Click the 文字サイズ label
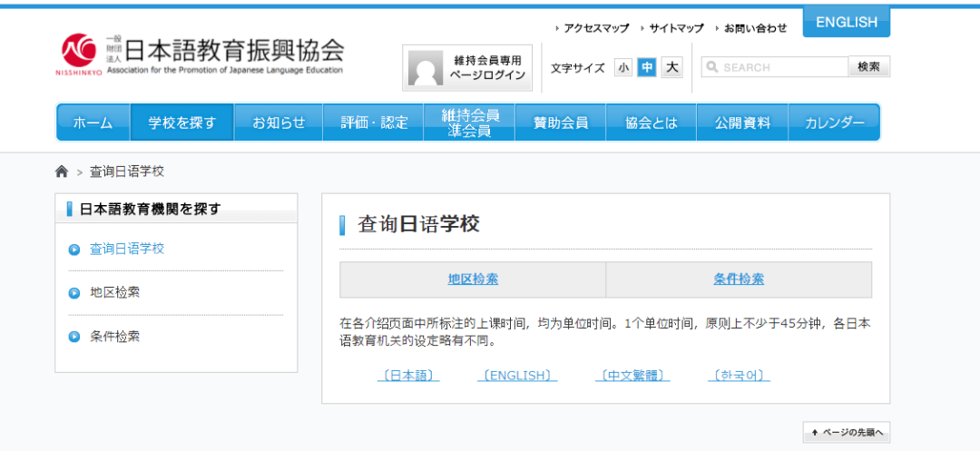This screenshot has height=451, width=980. (577, 67)
